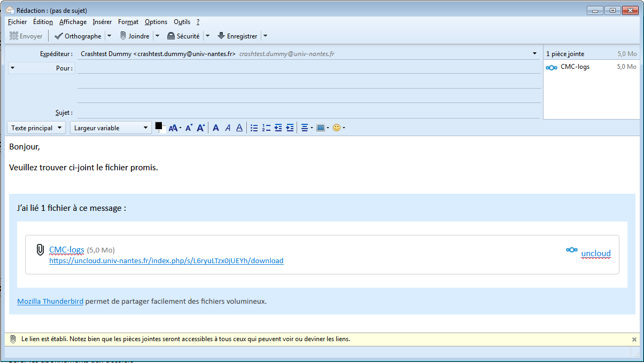Open the paragraph style dropdown Texte principal
644x363 pixels.
(36, 128)
